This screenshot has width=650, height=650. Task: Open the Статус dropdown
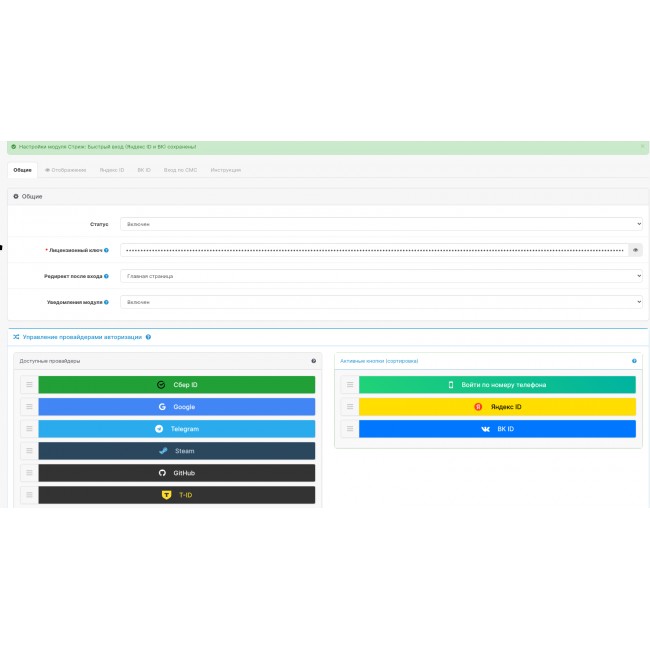(x=381, y=224)
